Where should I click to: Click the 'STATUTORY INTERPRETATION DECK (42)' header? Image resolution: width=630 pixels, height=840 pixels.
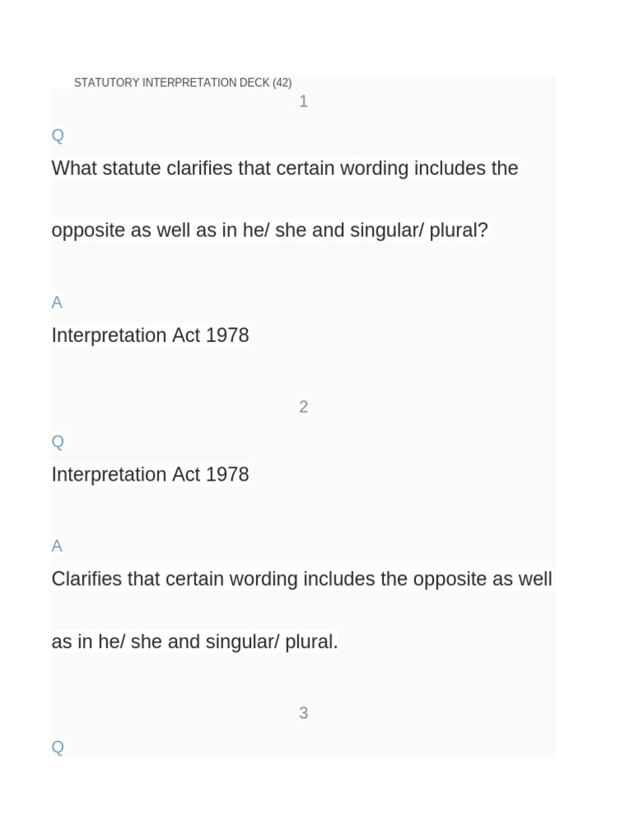182,83
